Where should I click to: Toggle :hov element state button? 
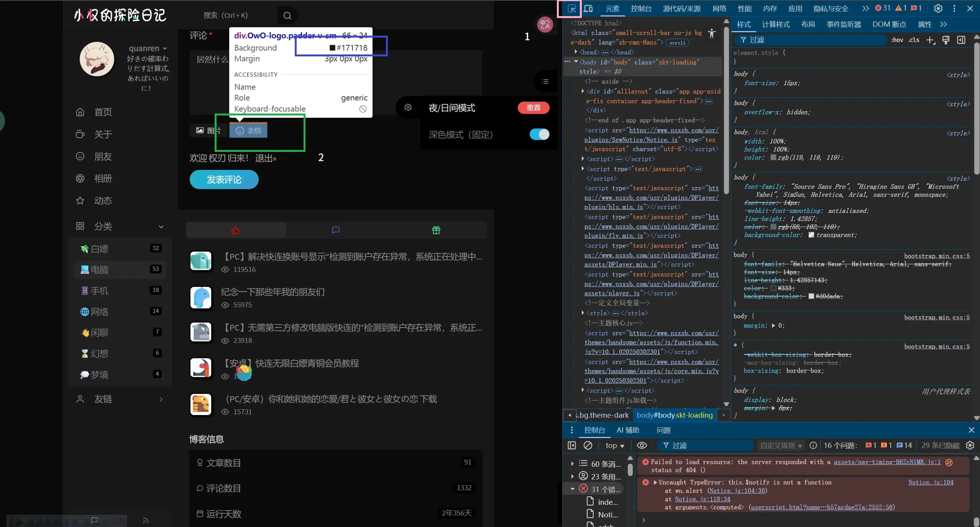pos(897,40)
